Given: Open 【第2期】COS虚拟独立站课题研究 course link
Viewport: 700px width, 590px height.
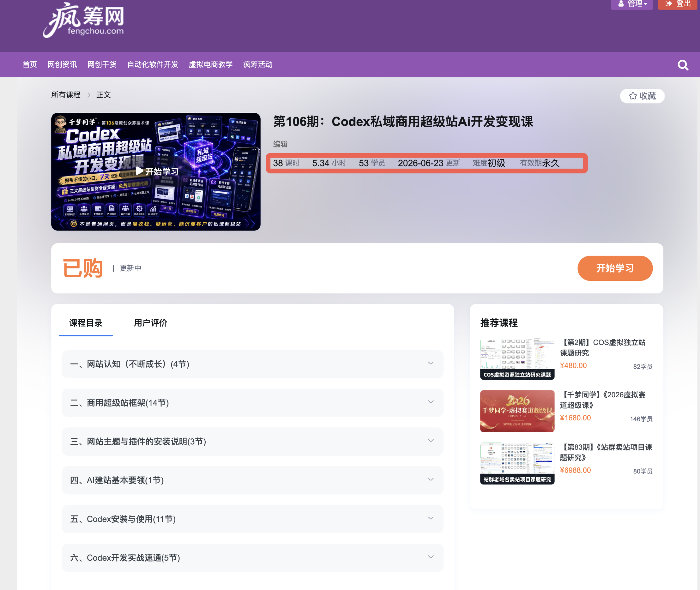Looking at the screenshot, I should click(602, 348).
